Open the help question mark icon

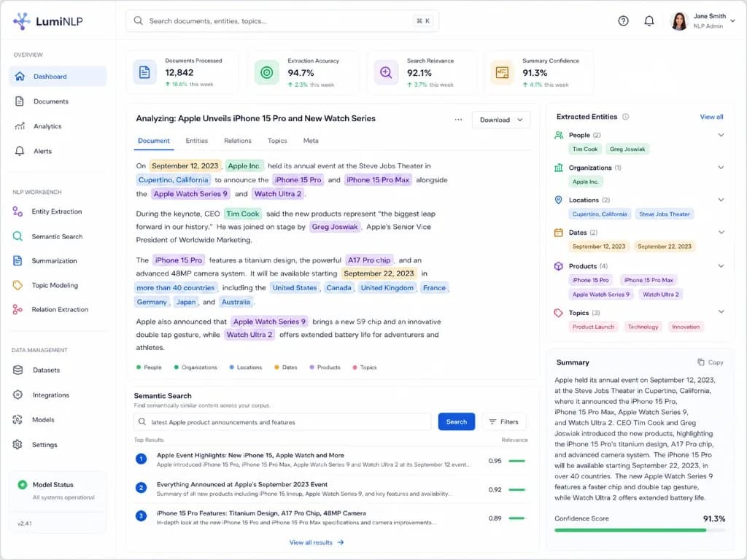[623, 21]
